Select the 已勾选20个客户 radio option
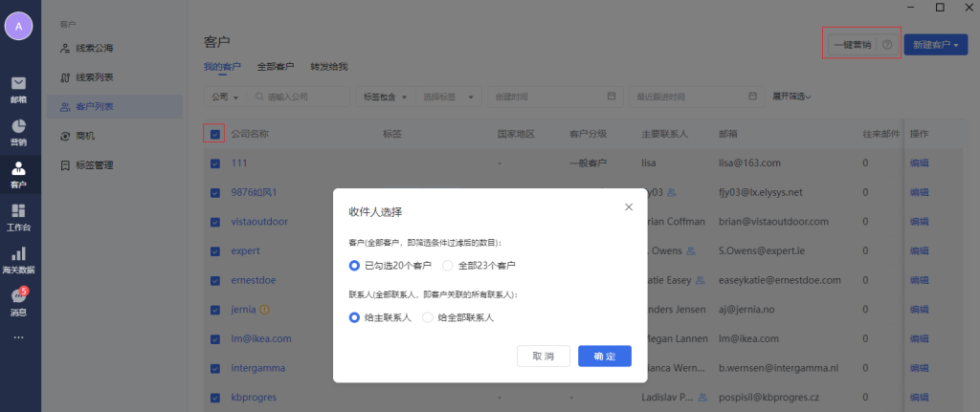The width and height of the screenshot is (980, 412). pyautogui.click(x=355, y=265)
